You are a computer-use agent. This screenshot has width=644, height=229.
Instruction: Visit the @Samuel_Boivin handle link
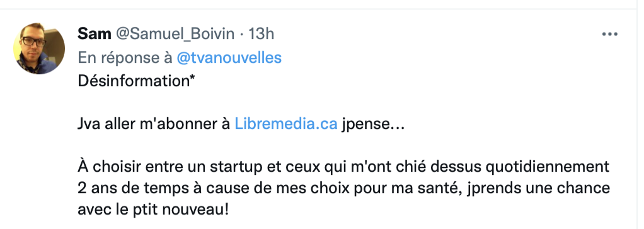(x=175, y=33)
